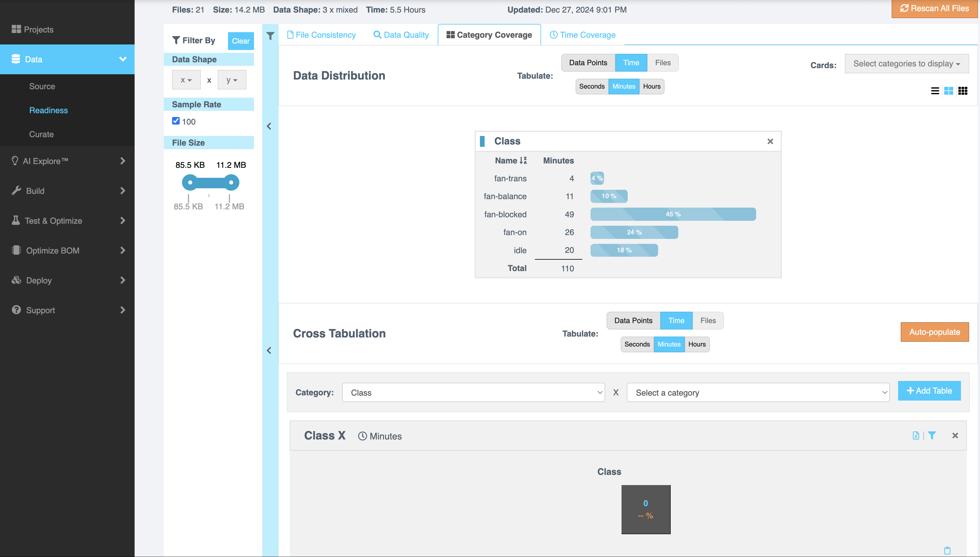Switch Data Distribution units to Hours
This screenshot has width=980, height=557.
[652, 87]
